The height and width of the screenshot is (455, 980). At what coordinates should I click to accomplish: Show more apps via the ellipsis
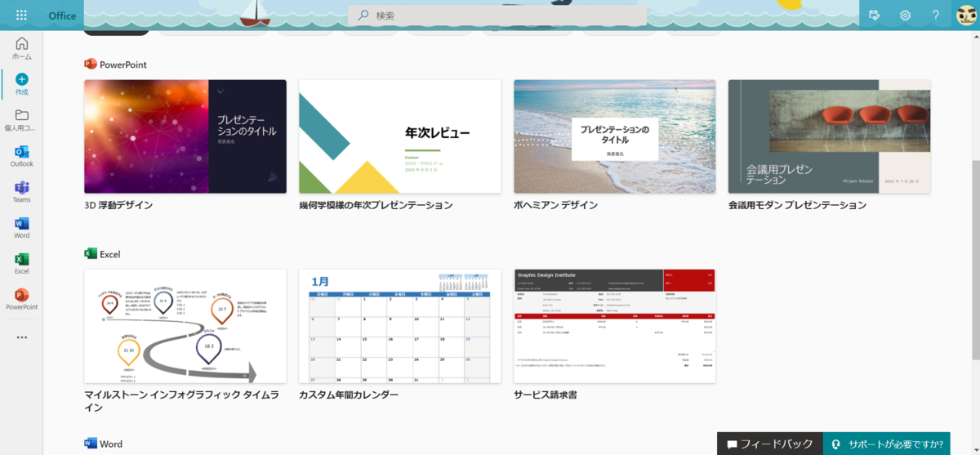point(22,337)
